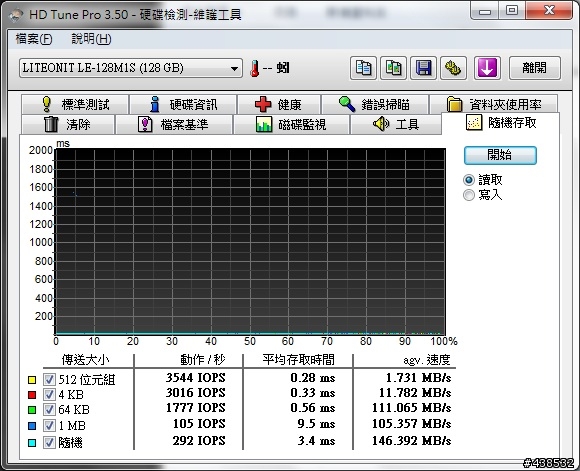The height and width of the screenshot is (471, 580).
Task: Click the 1777 IOPS value
Action: 196,408
